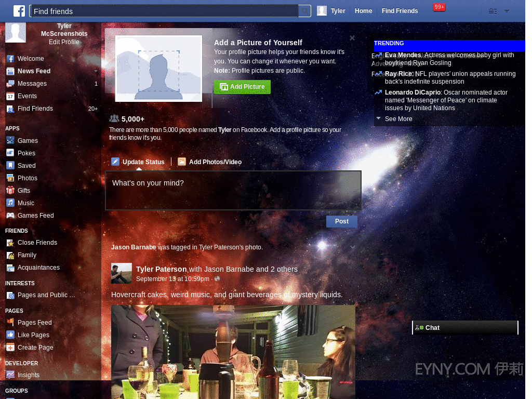Open the Eva Mendes trending story
Image resolution: width=532 pixels, height=399 pixels.
tap(449, 59)
